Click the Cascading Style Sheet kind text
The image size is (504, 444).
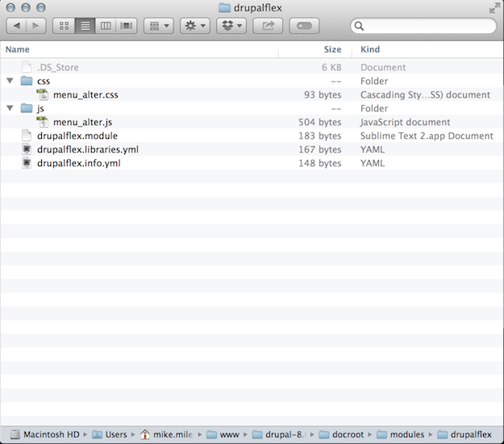(x=425, y=95)
